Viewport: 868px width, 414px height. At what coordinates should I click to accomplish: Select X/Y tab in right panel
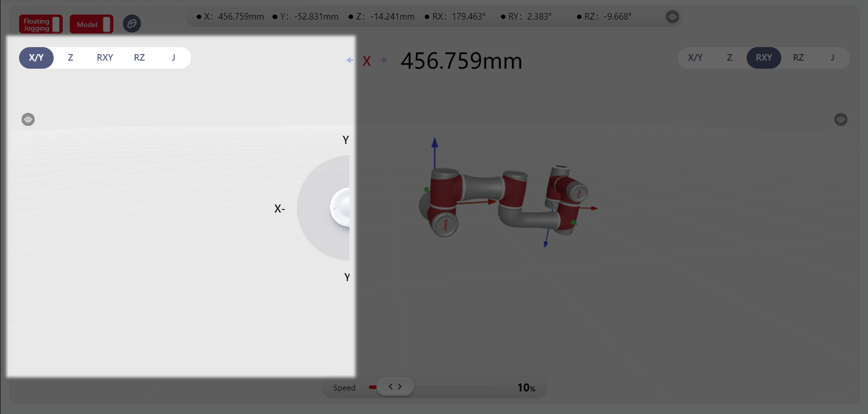click(x=695, y=58)
